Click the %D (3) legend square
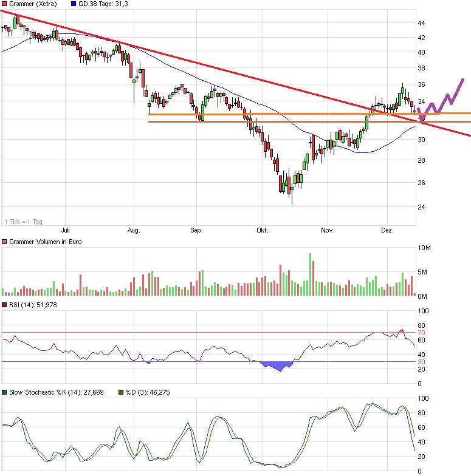The image size is (471, 476). tap(120, 392)
